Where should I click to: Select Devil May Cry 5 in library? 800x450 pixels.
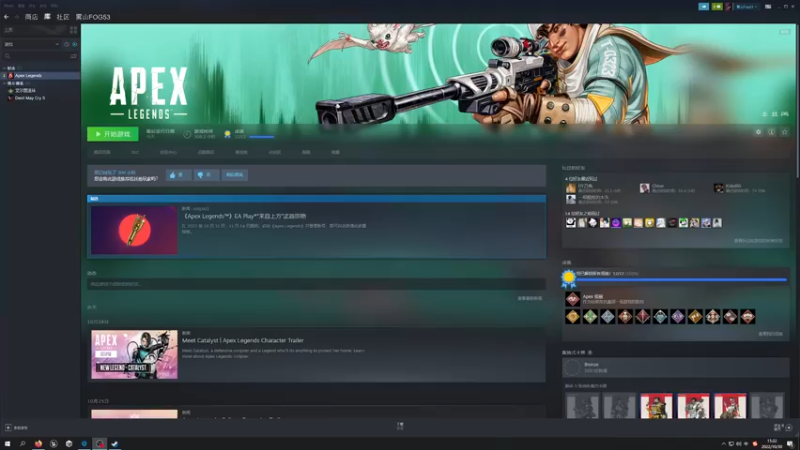(29, 98)
